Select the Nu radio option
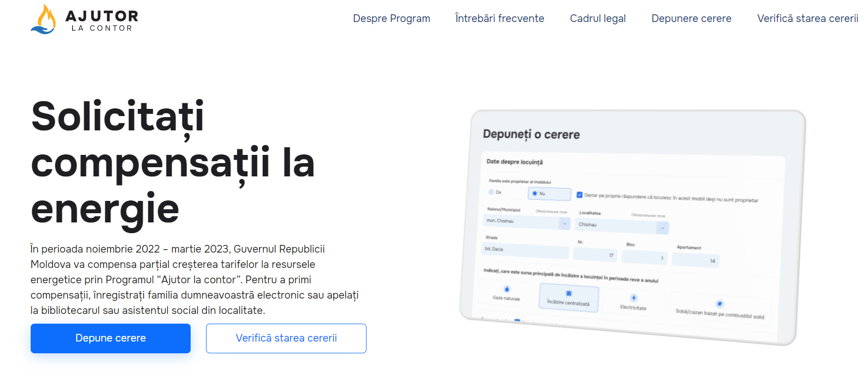Image resolution: width=868 pixels, height=385 pixels. [x=535, y=193]
